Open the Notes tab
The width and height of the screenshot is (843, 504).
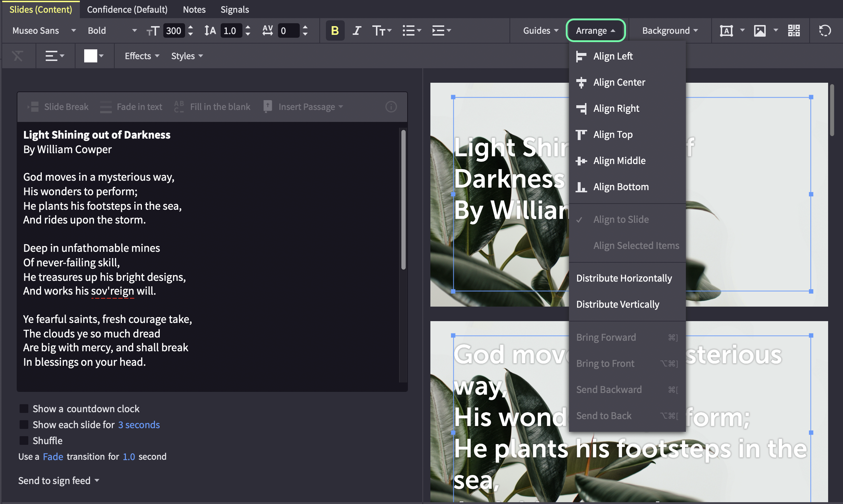coord(194,9)
